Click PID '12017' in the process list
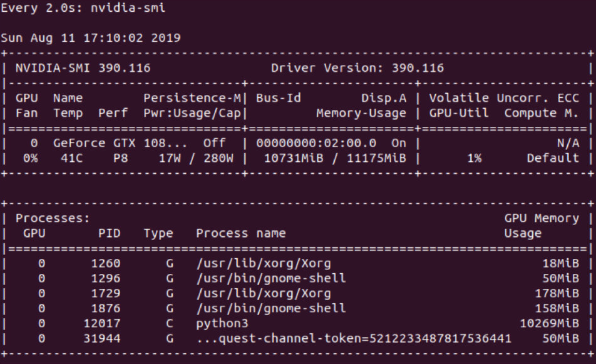Screen dimensions: 596x364 coord(102,323)
